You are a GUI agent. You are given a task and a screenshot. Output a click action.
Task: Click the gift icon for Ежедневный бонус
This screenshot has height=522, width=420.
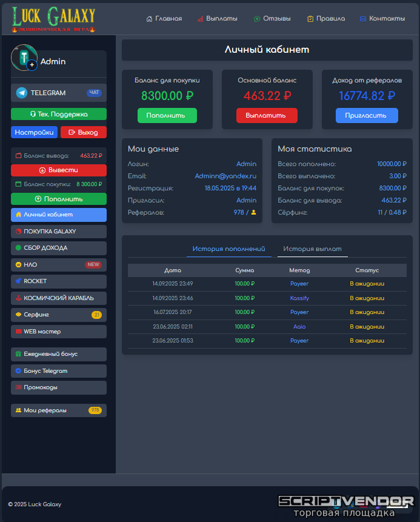point(18,354)
